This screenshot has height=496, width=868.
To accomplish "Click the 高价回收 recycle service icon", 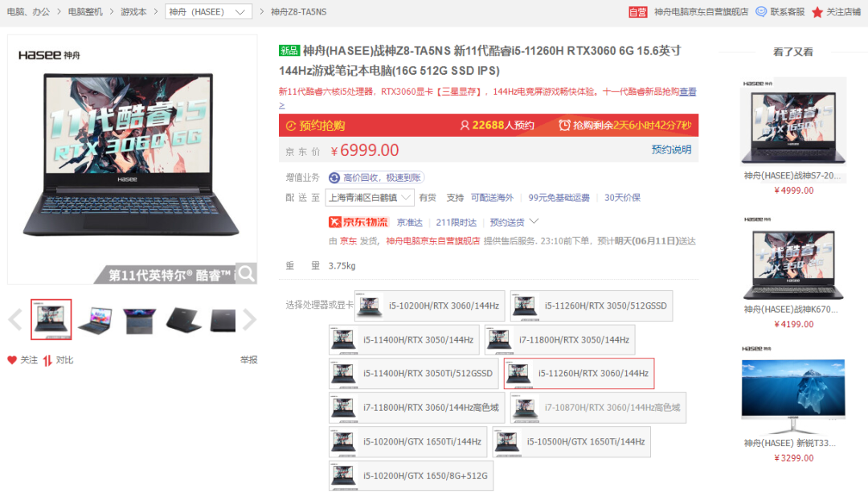I will (334, 178).
